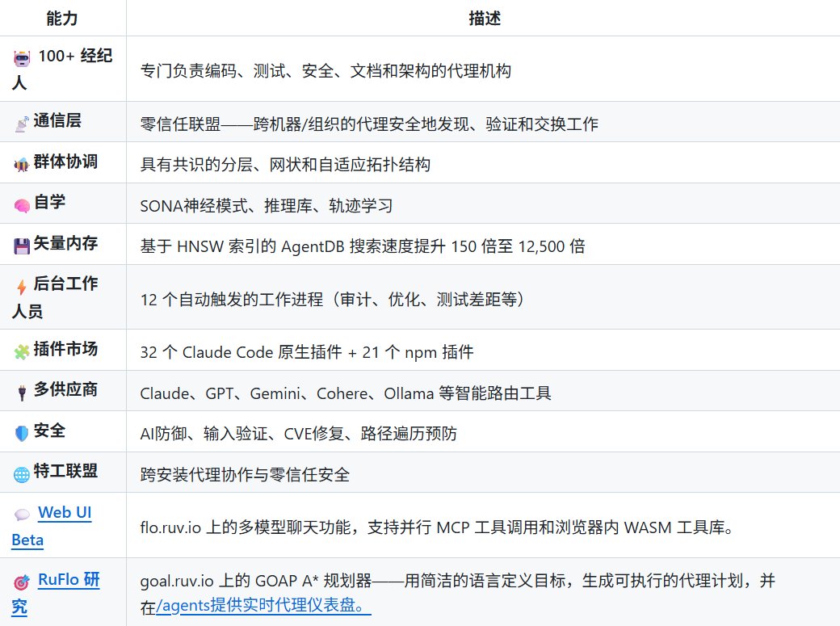Click description AI防御、输入验证、CVE修复
840x626 pixels.
pyautogui.click(x=298, y=434)
